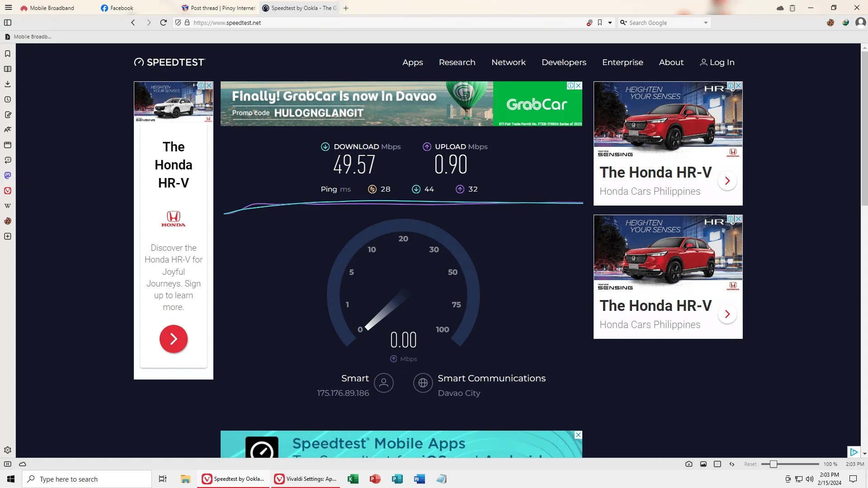Adjust the page zoom slider

pyautogui.click(x=790, y=464)
